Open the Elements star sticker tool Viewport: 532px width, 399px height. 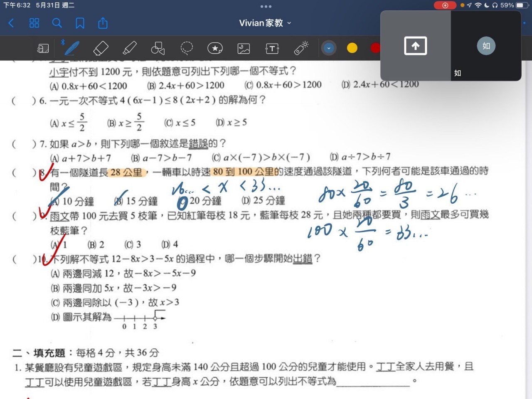coord(215,48)
